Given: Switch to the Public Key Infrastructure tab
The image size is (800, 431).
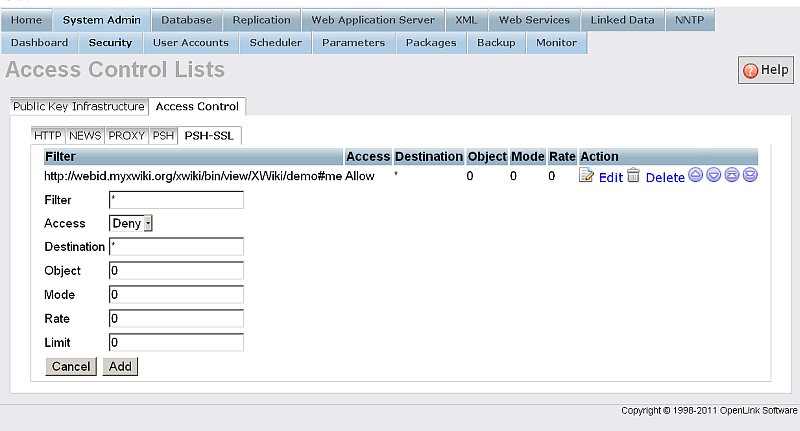Looking at the screenshot, I should pos(79,107).
